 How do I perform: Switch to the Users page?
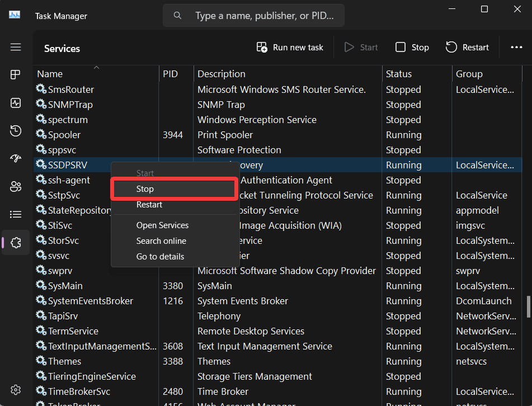point(15,186)
